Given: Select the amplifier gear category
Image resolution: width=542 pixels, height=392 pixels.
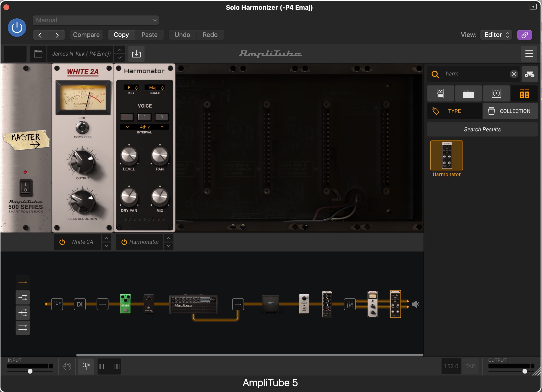Looking at the screenshot, I should pyautogui.click(x=468, y=94).
